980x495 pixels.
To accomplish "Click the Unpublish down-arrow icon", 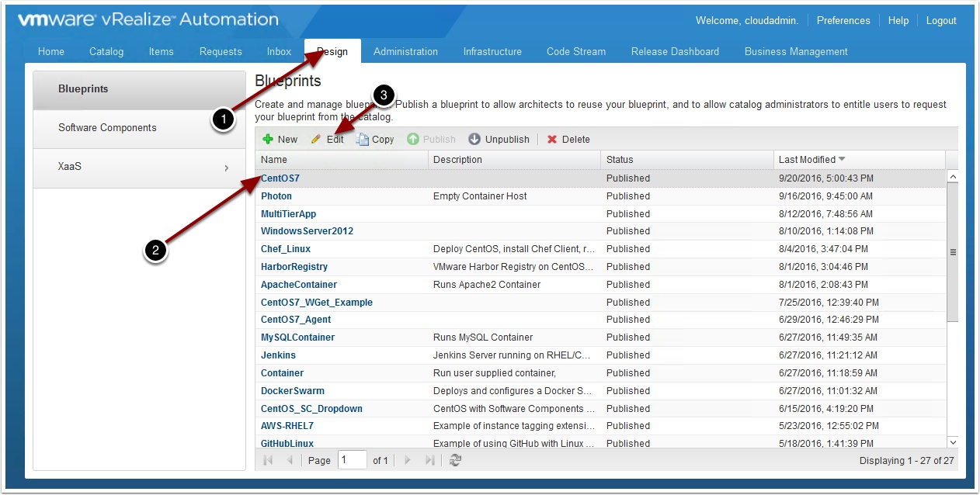I will (x=474, y=139).
